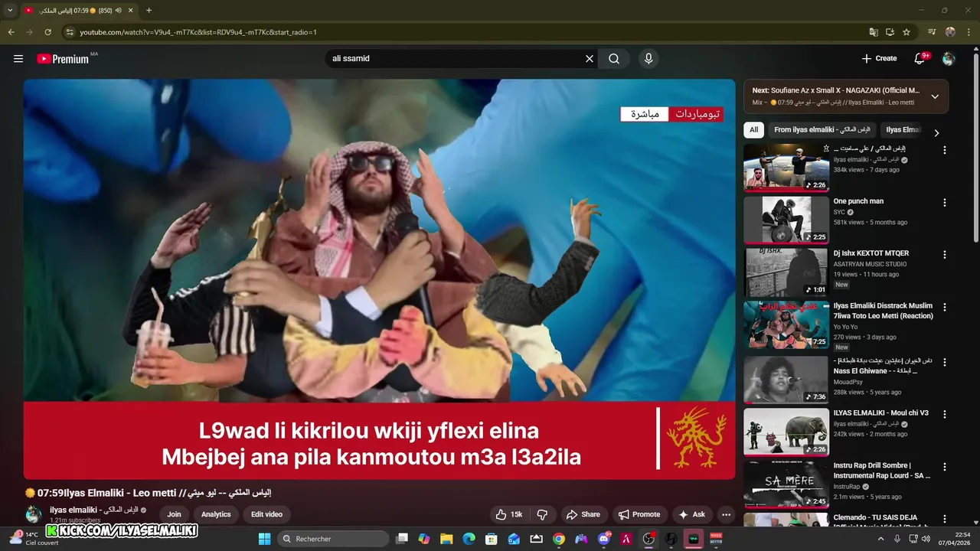Open options for Instru Rap Drill Sombre video
Viewport: 980px width, 551px height.
(x=945, y=467)
